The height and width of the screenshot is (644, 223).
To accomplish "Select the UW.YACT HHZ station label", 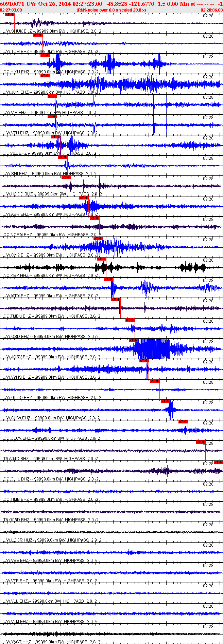I will pyautogui.click(x=18, y=642).
